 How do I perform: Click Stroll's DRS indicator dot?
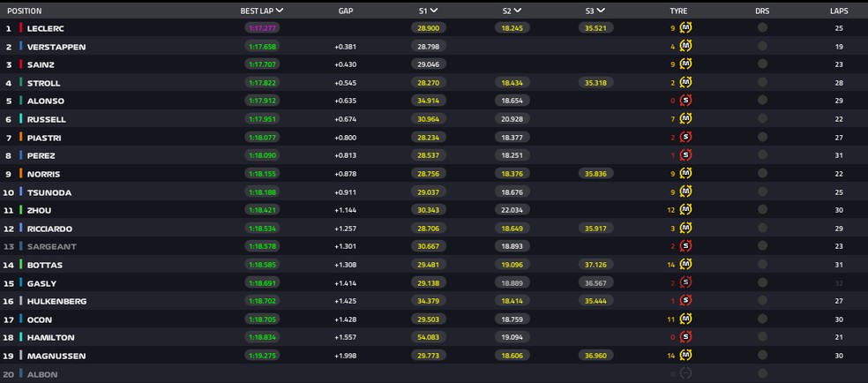click(x=762, y=82)
